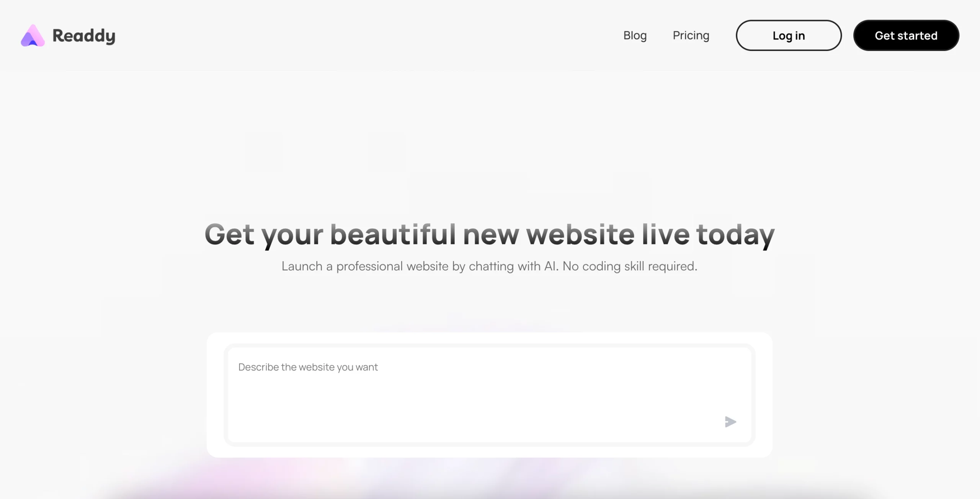The width and height of the screenshot is (980, 499).
Task: Click the main headline about website live today
Action: point(490,235)
